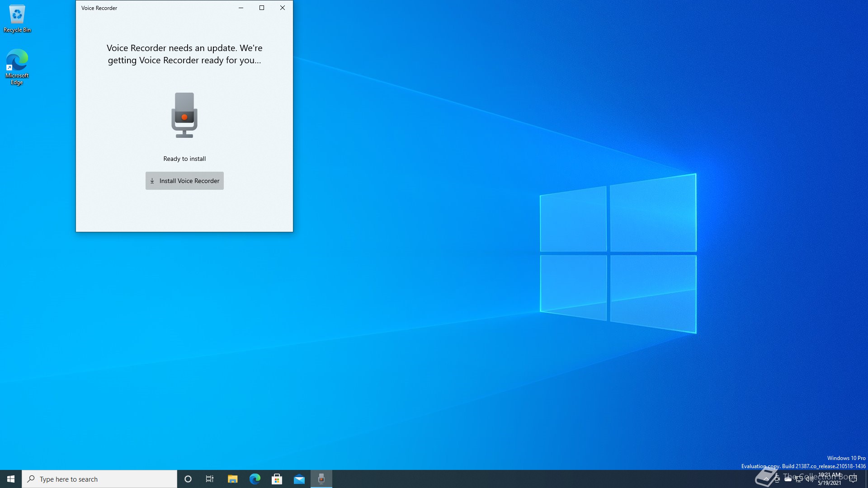Open the volume speaker control
Image resolution: width=868 pixels, height=488 pixels.
810,479
